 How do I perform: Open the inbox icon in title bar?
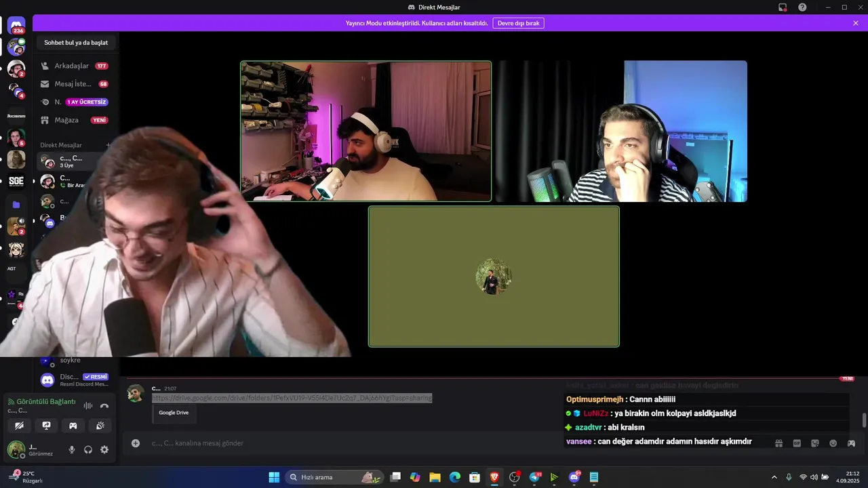(x=783, y=7)
